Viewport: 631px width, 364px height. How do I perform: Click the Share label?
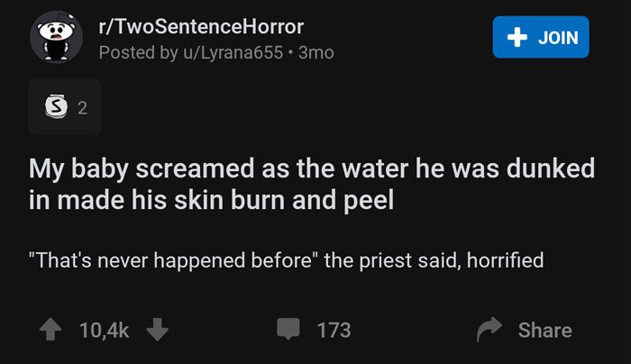pos(544,331)
